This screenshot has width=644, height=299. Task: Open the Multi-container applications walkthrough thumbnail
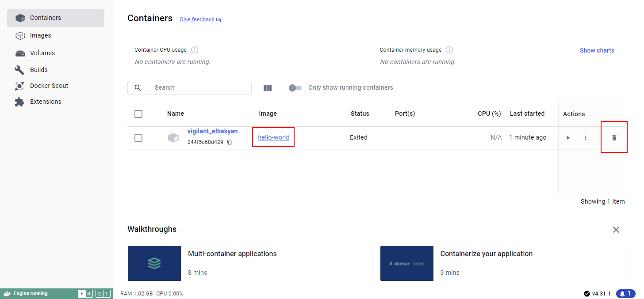point(154,263)
